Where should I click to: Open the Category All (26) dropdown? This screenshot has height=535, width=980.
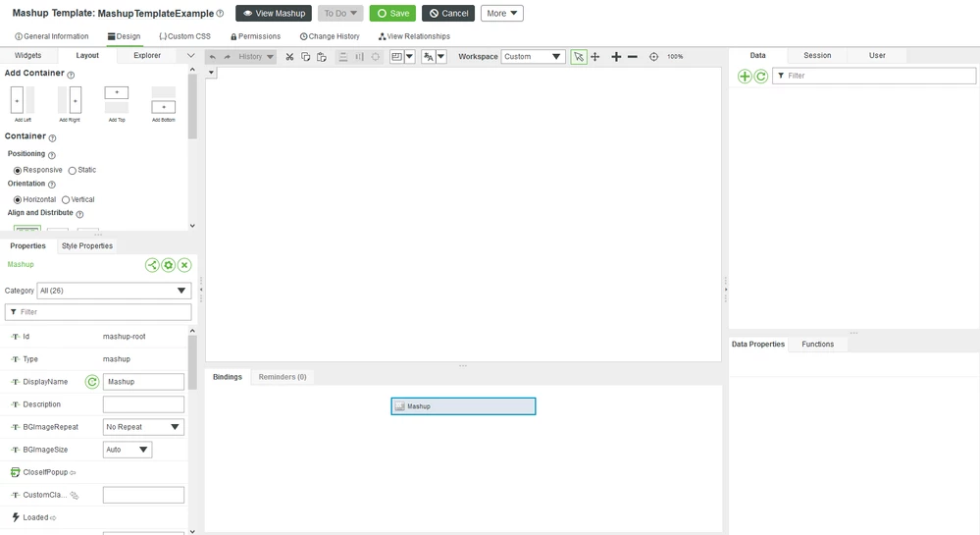[114, 291]
